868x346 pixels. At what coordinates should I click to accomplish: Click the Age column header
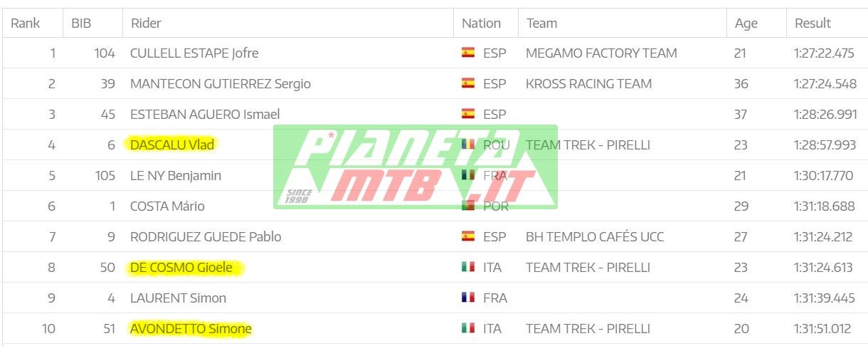pyautogui.click(x=746, y=23)
